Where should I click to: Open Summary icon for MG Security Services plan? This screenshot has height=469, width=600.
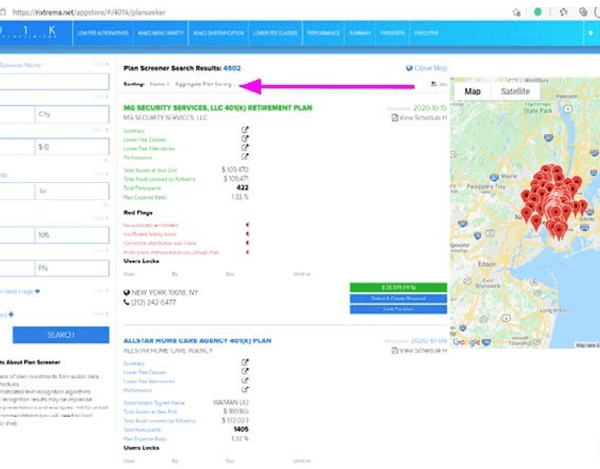point(245,130)
